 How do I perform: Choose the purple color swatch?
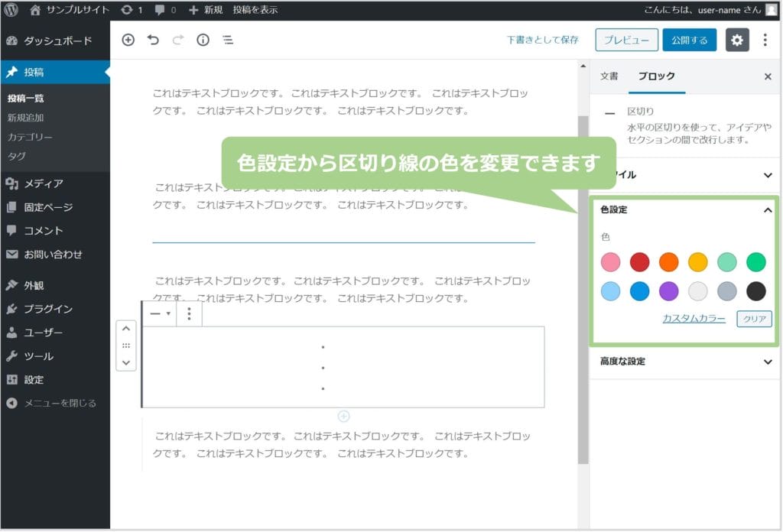point(668,291)
